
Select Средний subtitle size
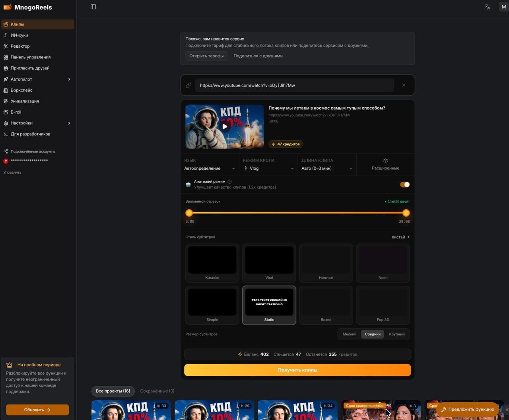pos(373,334)
